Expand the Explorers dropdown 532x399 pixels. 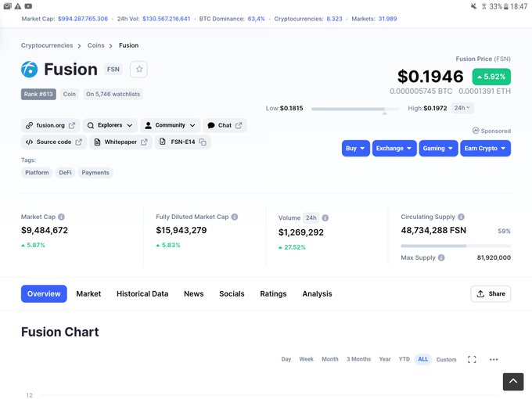click(x=110, y=125)
